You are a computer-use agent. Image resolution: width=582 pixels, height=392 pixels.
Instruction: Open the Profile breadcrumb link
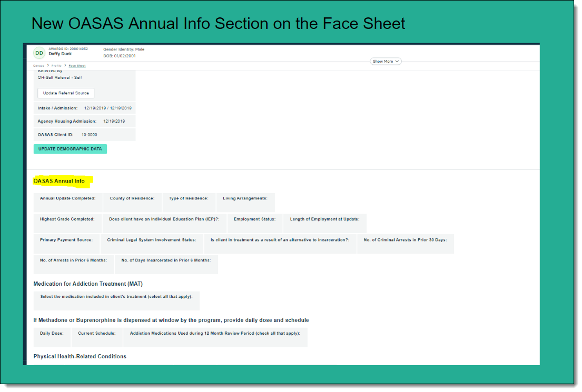click(56, 66)
